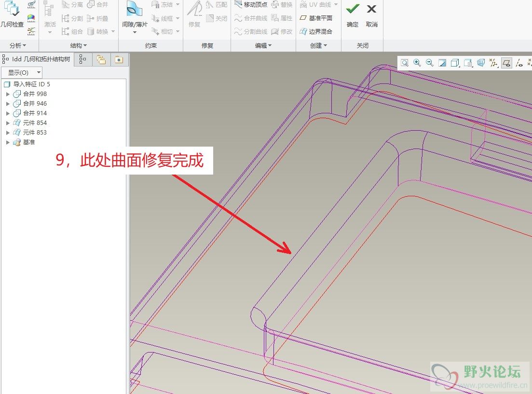
Task: Click the 折叠 collapse tool
Action: click(x=98, y=18)
